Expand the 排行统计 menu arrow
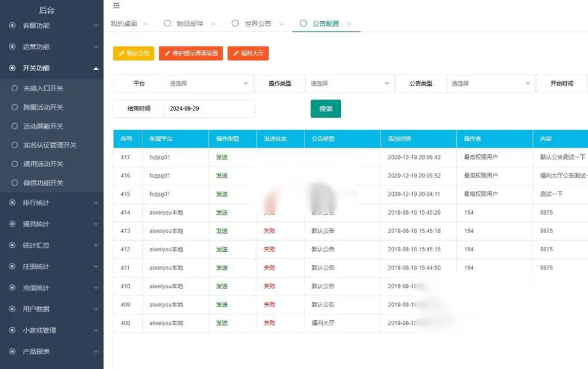The image size is (588, 369). coord(96,203)
